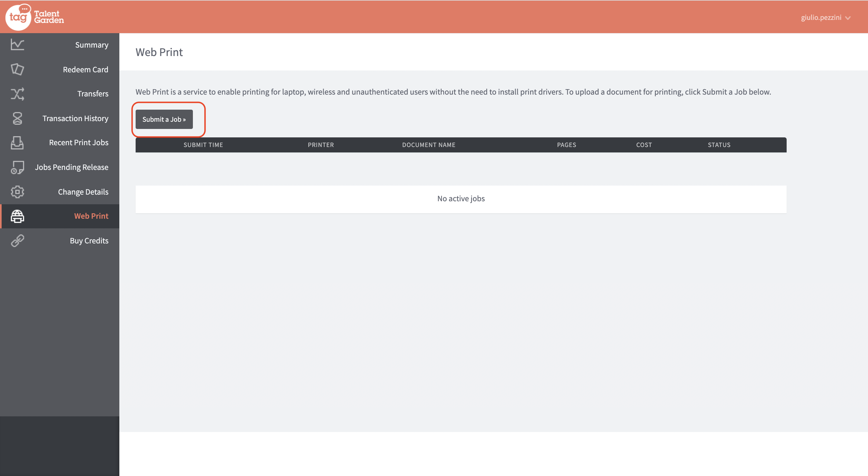868x476 pixels.
Task: Click the Submit Time column header
Action: point(203,145)
